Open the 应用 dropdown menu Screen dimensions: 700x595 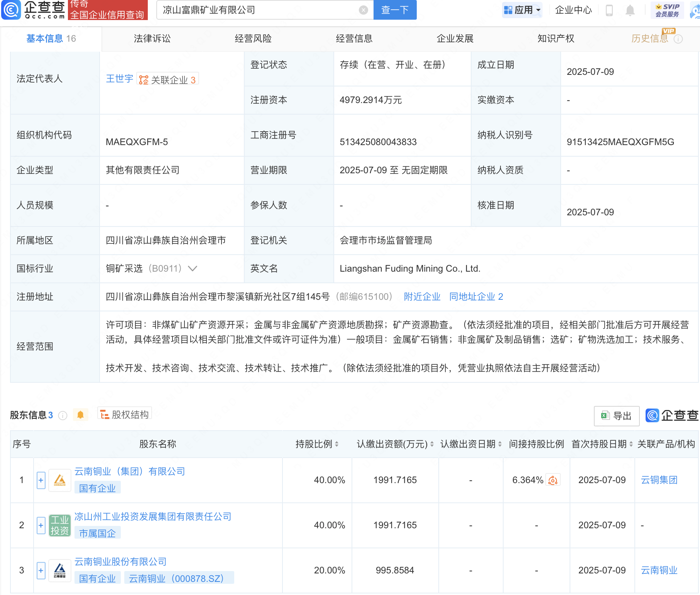522,10
